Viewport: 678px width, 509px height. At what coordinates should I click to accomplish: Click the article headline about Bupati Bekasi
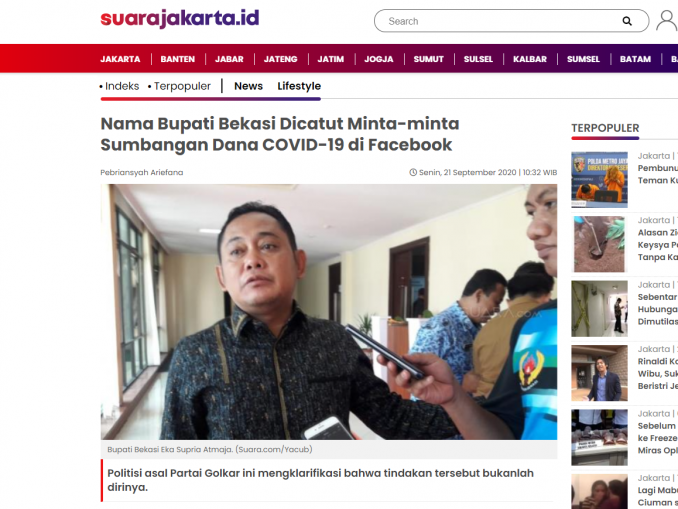tap(280, 134)
